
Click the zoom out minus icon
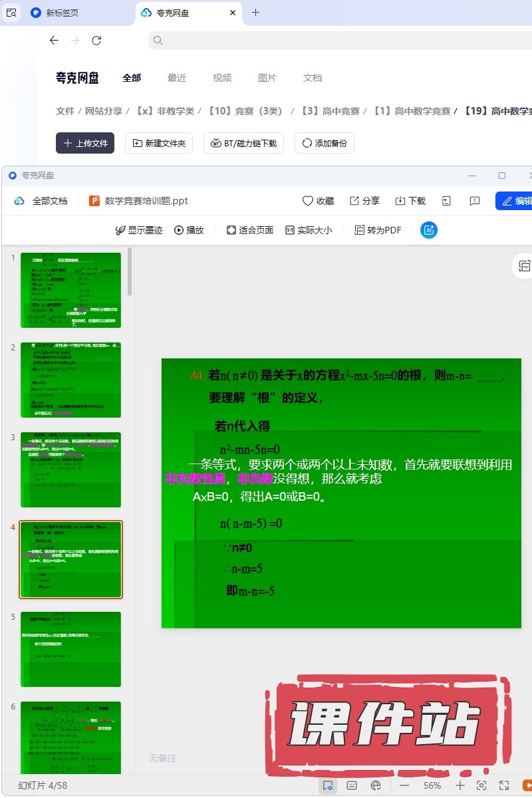pos(404,785)
